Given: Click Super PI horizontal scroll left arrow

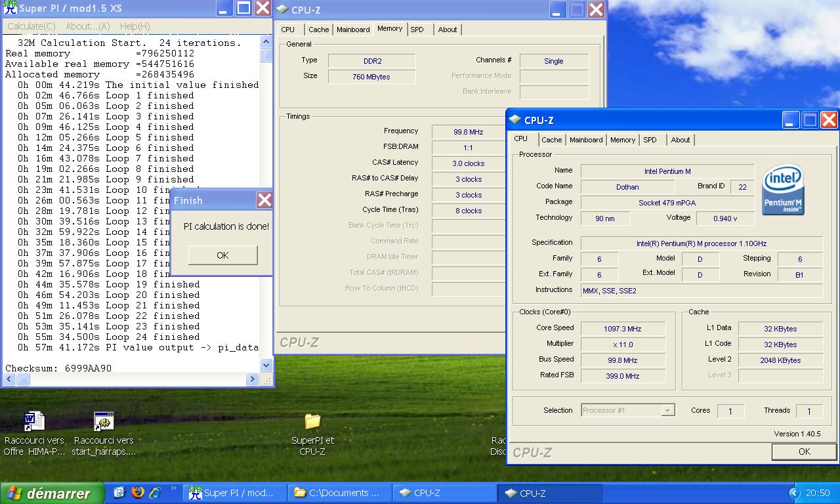Looking at the screenshot, I should coord(9,379).
